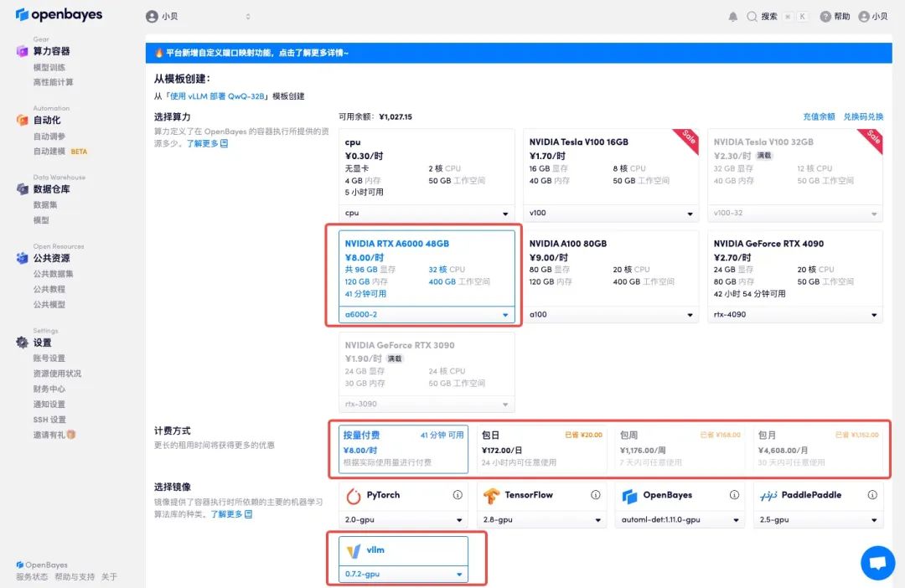This screenshot has height=588, width=905.
Task: Show info for OpenBayes image
Action: [x=734, y=494]
